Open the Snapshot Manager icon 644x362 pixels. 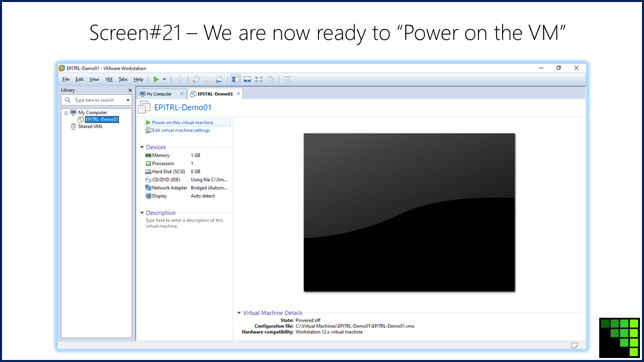coord(219,79)
